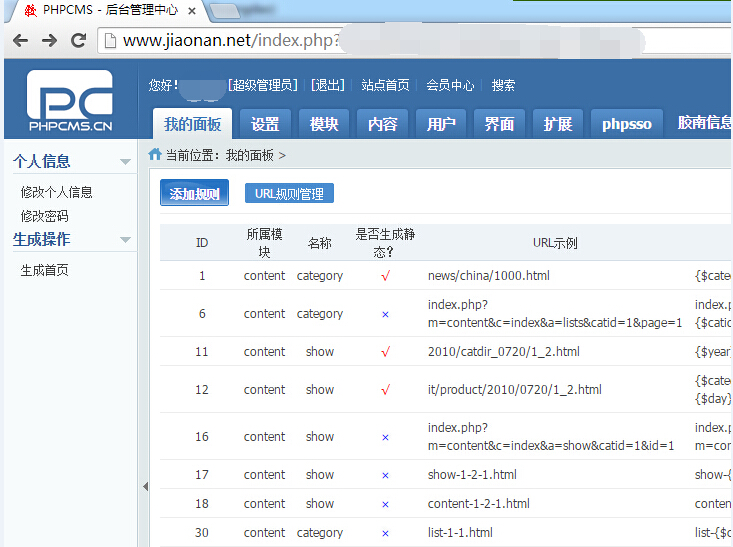Image resolution: width=733 pixels, height=547 pixels.
Task: Open the 扩展 tab
Action: (x=557, y=124)
